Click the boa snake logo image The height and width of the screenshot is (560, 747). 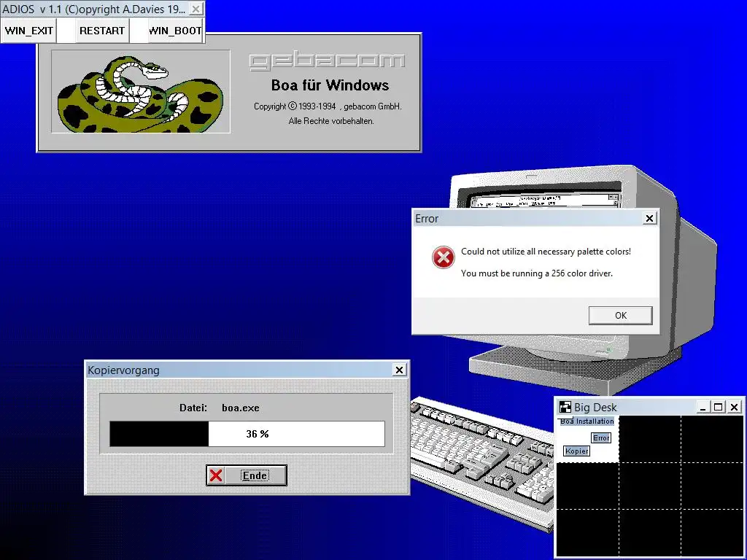tap(141, 92)
